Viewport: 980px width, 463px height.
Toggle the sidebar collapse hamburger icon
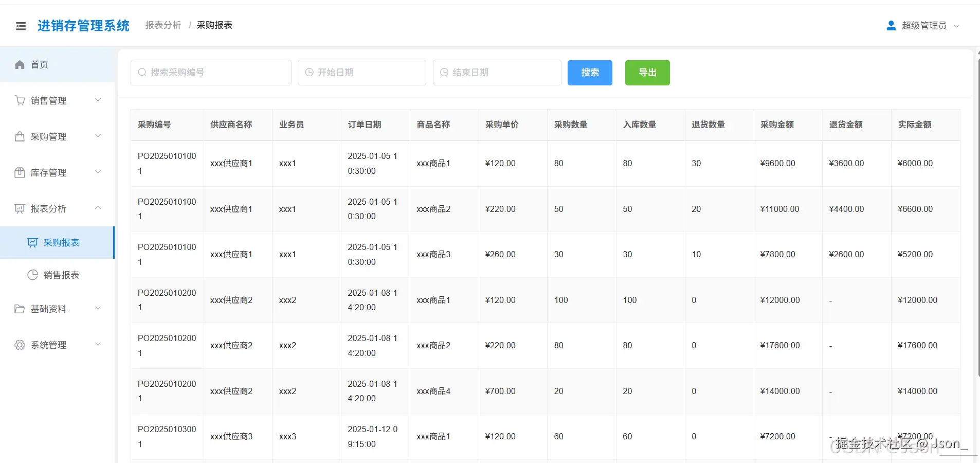pyautogui.click(x=21, y=26)
